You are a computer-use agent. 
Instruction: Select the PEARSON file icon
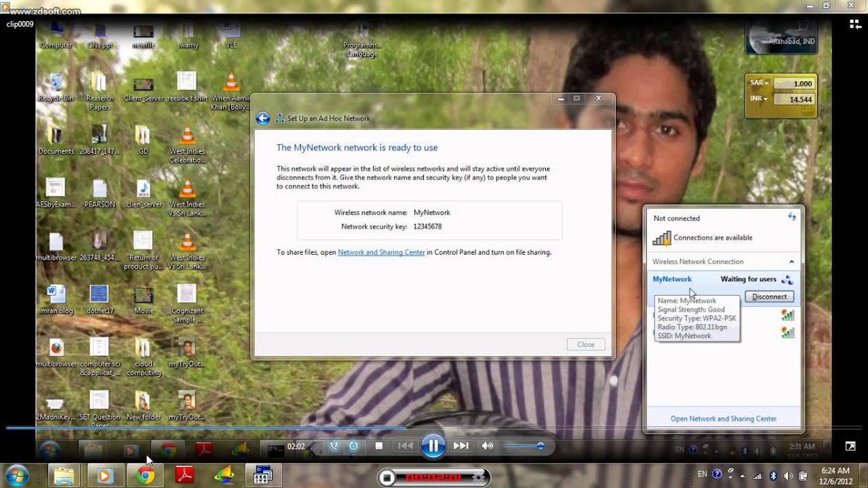pyautogui.click(x=100, y=192)
